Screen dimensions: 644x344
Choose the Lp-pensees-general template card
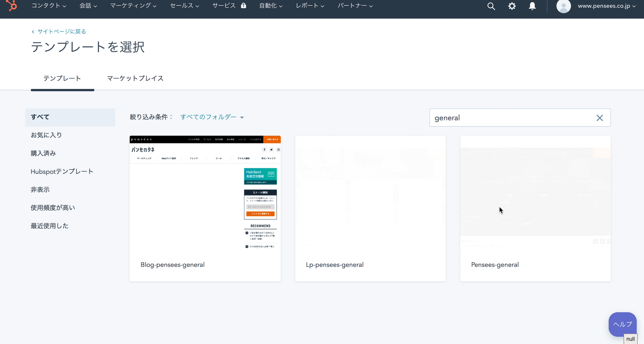[x=370, y=209]
